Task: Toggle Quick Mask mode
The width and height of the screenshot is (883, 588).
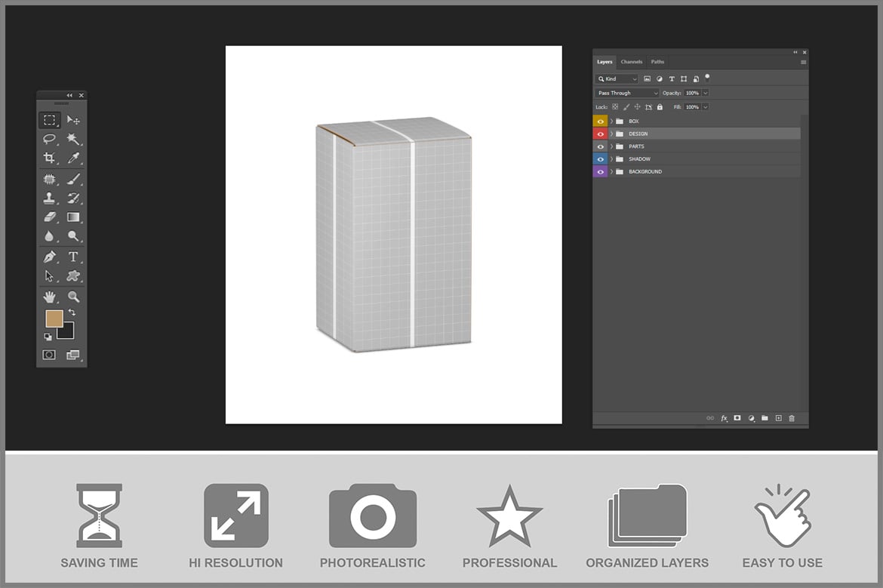Action: pyautogui.click(x=49, y=354)
